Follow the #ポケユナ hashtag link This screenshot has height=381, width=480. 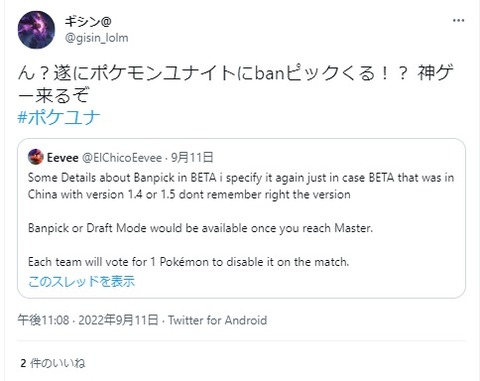click(59, 118)
